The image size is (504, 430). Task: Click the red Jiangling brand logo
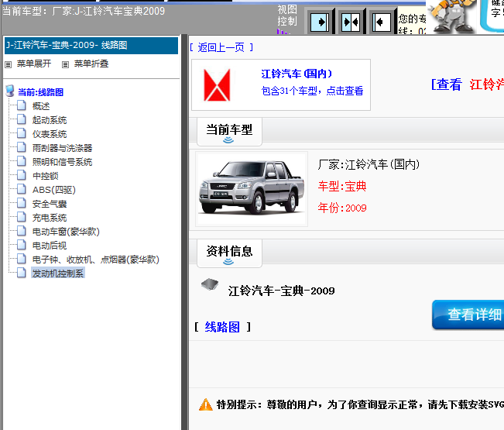(217, 85)
